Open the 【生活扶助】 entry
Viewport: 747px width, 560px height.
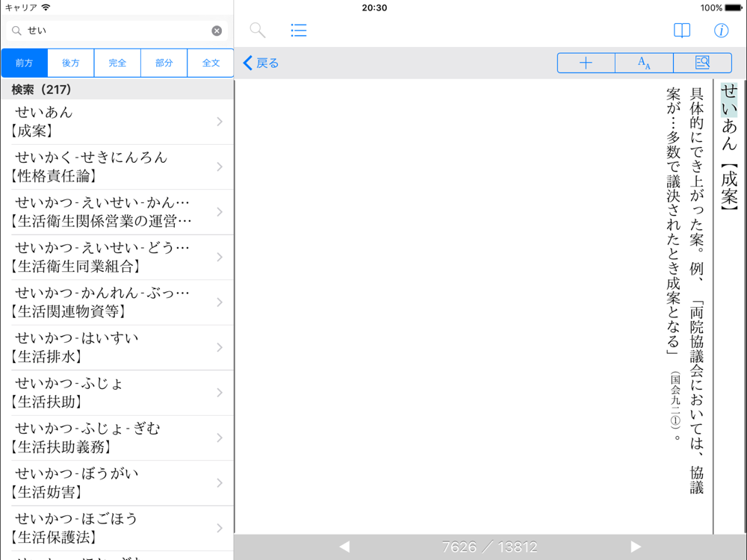tap(117, 393)
